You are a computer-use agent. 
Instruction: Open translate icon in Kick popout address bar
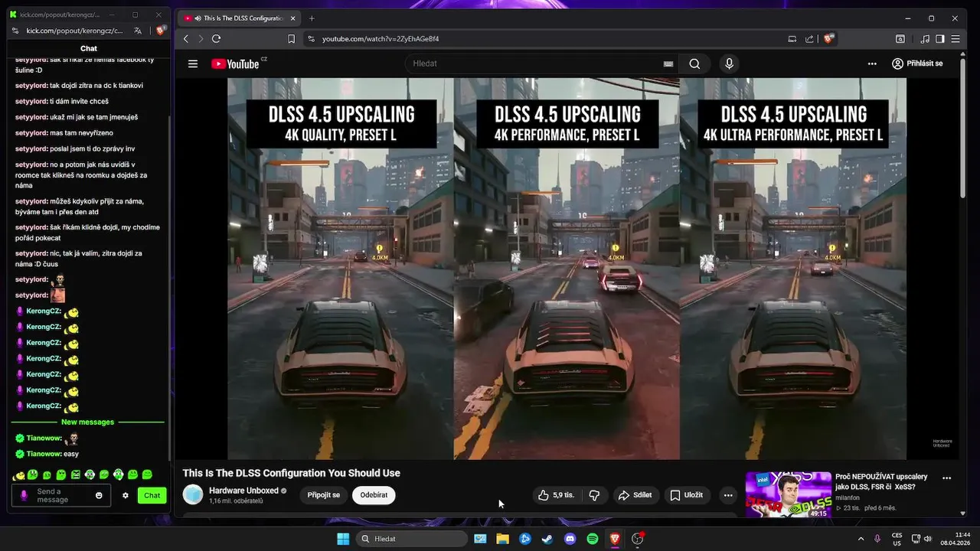point(138,31)
